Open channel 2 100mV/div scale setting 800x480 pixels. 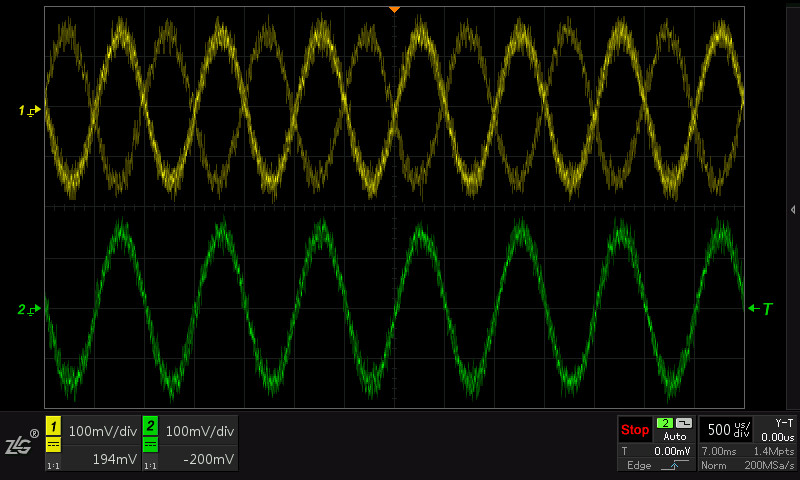coord(199,431)
